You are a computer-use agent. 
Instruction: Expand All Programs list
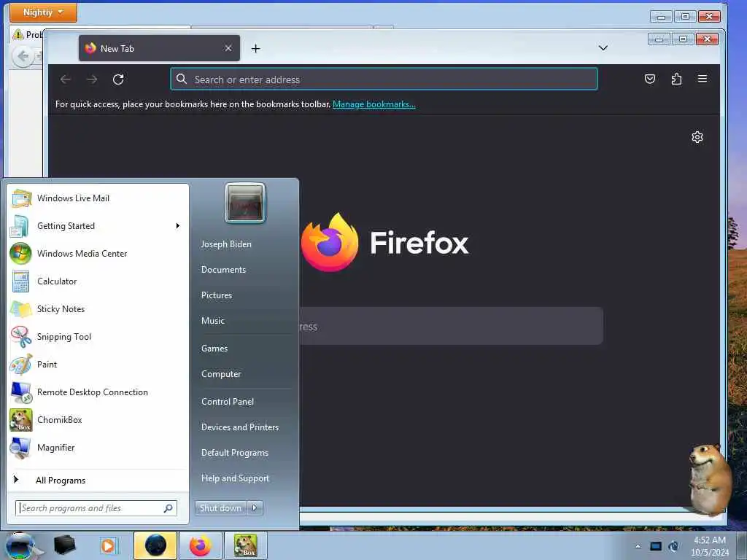[61, 481]
